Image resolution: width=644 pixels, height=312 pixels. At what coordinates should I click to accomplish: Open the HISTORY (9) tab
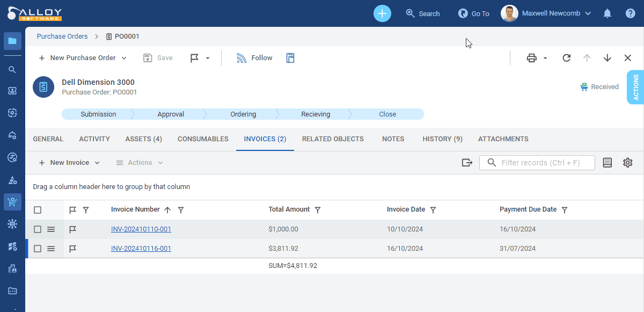click(x=442, y=139)
